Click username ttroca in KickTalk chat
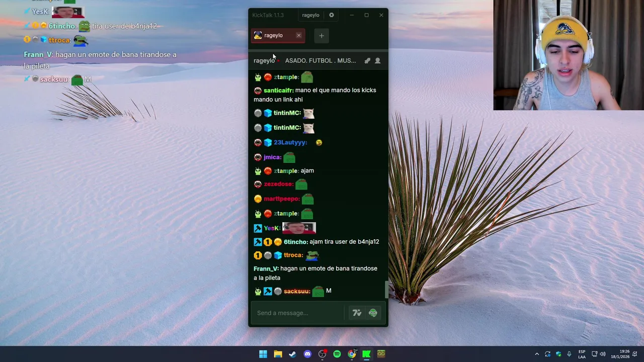644x362 pixels. [293, 255]
